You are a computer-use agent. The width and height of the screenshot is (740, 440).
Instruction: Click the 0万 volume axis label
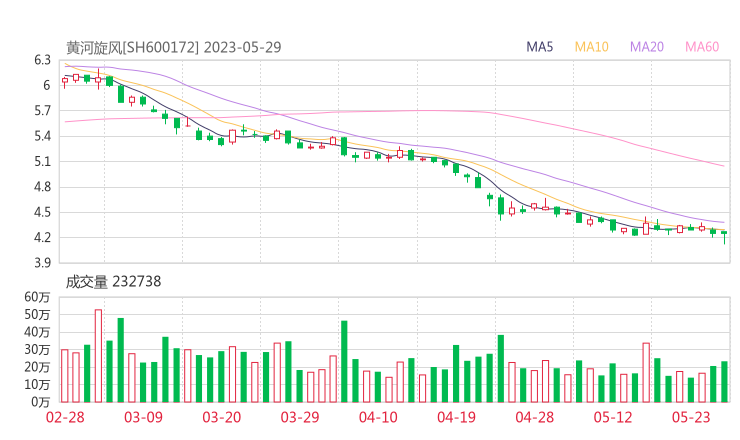click(x=41, y=402)
